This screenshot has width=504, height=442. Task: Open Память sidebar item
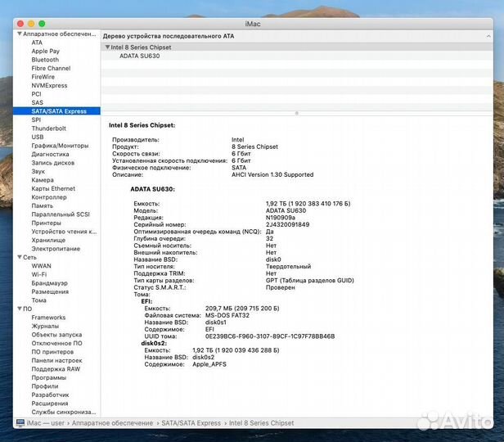pyautogui.click(x=42, y=205)
